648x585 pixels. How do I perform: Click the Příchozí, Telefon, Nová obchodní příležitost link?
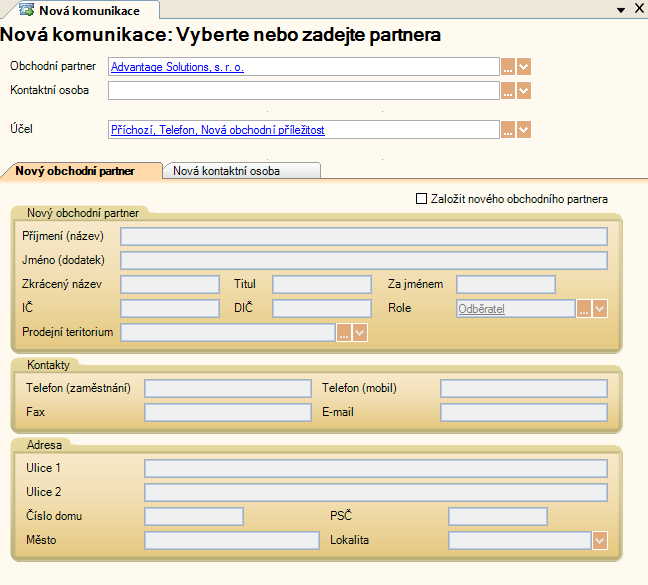click(x=217, y=130)
